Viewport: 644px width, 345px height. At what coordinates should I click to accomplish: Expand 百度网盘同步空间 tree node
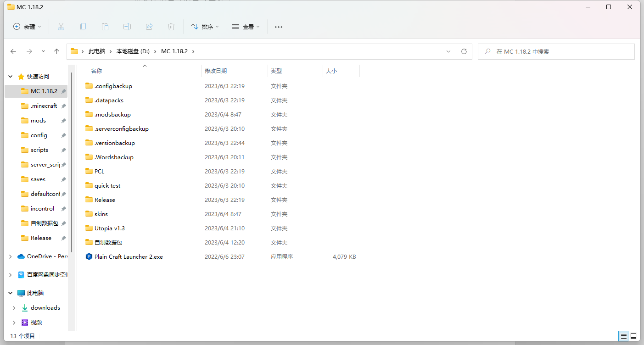tap(11, 275)
